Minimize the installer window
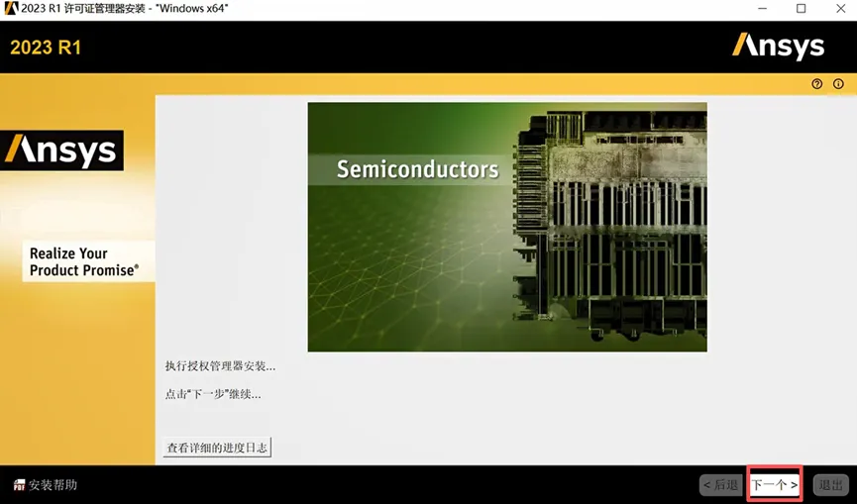Image resolution: width=857 pixels, height=504 pixels. [763, 8]
